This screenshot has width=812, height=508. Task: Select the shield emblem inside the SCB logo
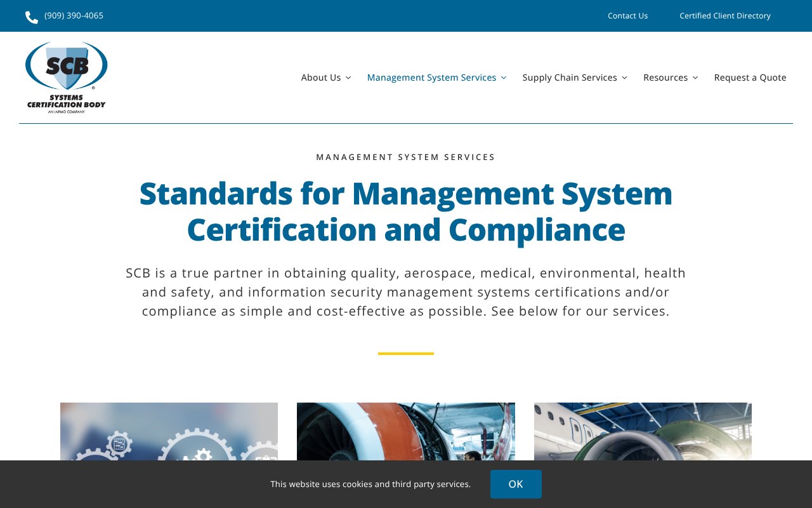click(x=66, y=67)
